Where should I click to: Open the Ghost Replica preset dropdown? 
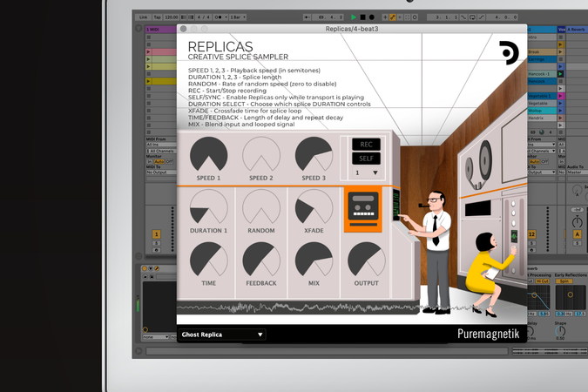point(221,334)
